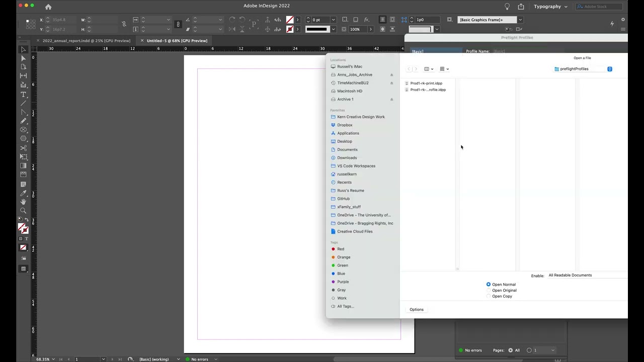
Task: Select the Pencil tool
Action: (x=23, y=121)
